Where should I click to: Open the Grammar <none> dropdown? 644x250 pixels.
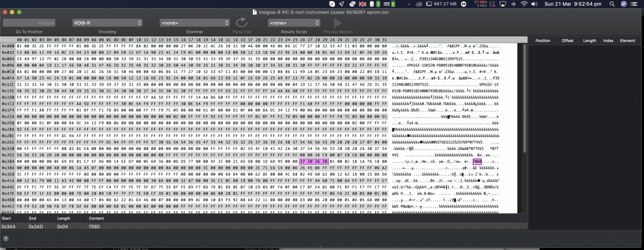tap(195, 23)
